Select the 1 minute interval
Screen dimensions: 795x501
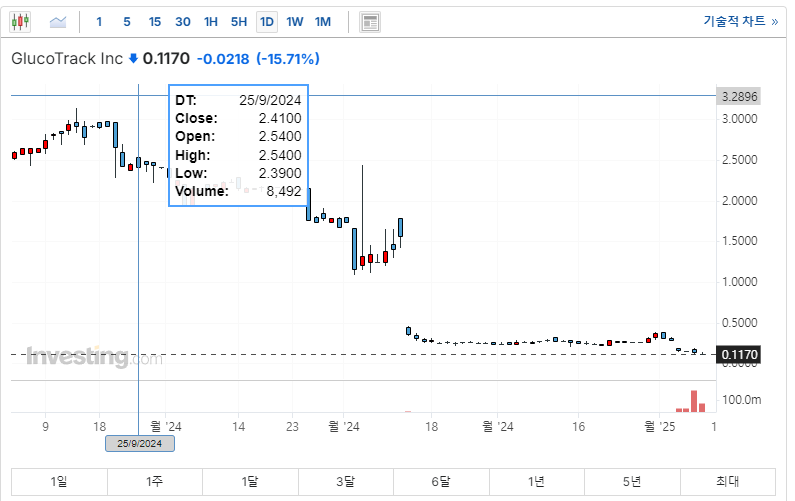(99, 22)
